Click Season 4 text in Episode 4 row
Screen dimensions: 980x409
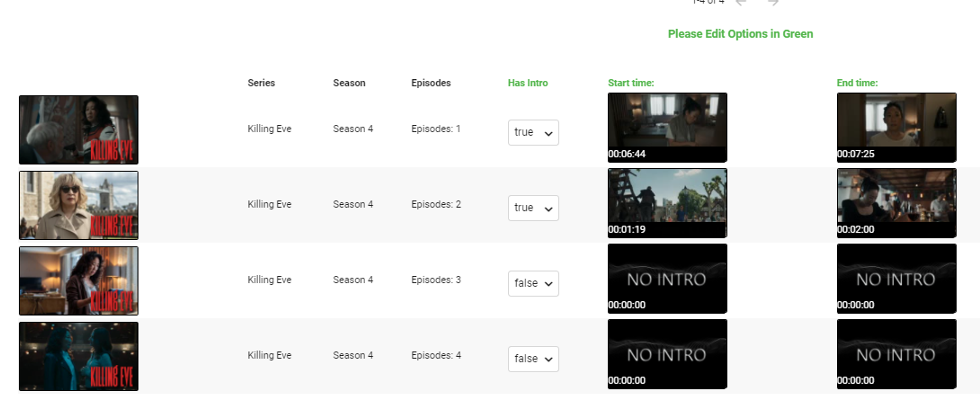coord(353,355)
